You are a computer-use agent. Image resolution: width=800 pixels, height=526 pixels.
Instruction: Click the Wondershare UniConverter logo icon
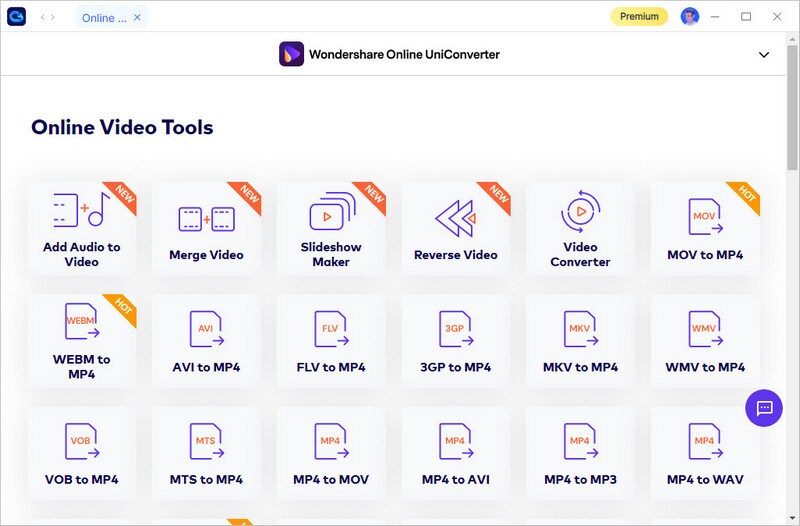[x=291, y=54]
